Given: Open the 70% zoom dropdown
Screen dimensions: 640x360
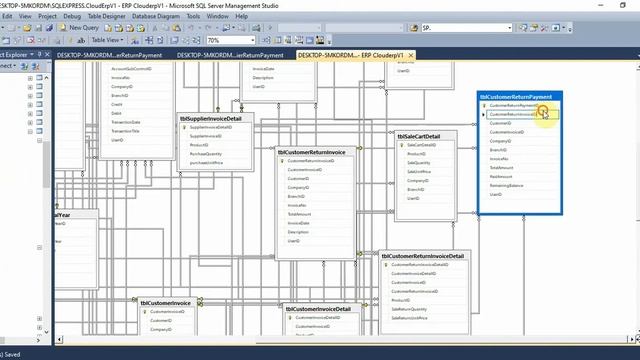Looking at the screenshot, I should 253,40.
